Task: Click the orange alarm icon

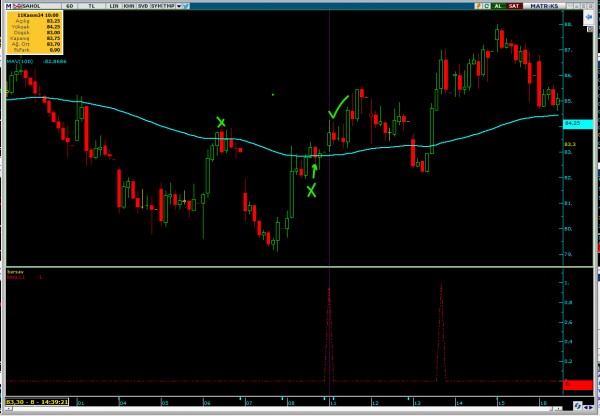Action: pos(478,6)
